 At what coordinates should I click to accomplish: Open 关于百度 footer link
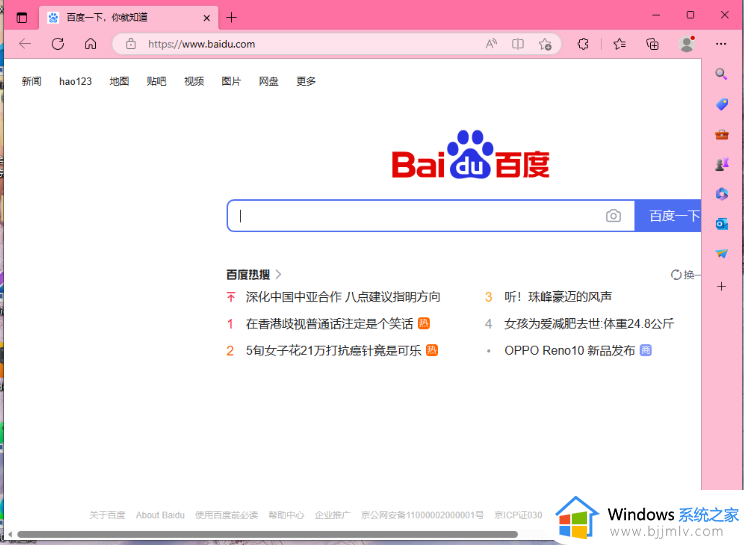click(x=107, y=515)
